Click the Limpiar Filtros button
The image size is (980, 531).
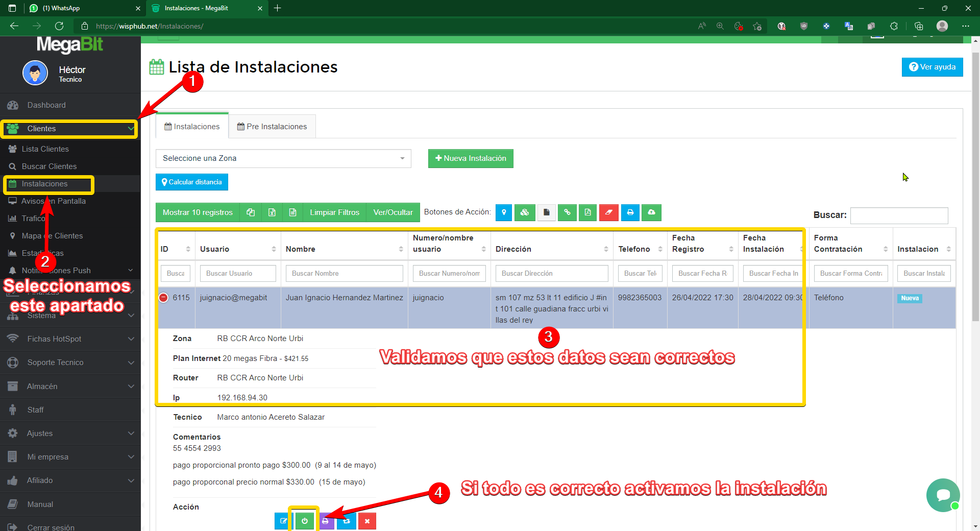(x=334, y=212)
